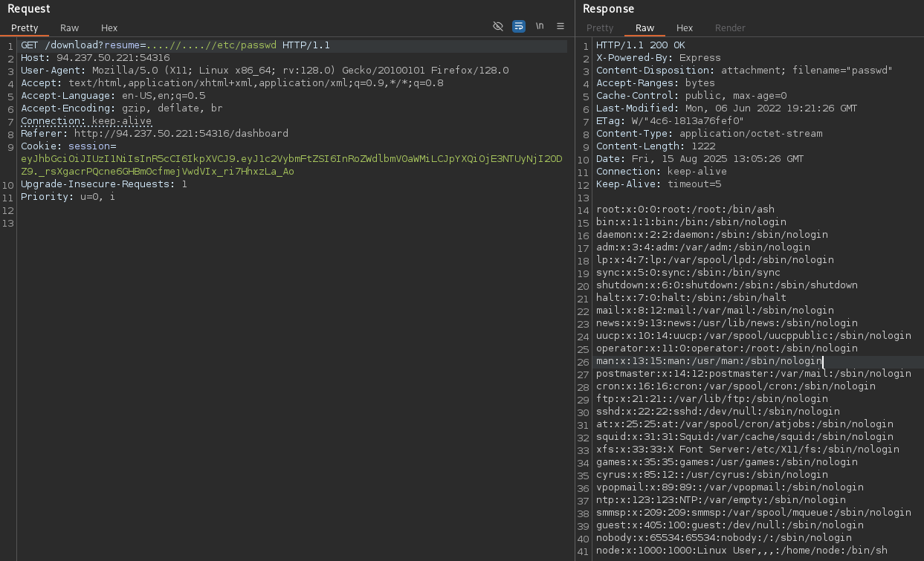
Task: Click the Content-Type: application/octet-stream header
Action: (x=709, y=134)
